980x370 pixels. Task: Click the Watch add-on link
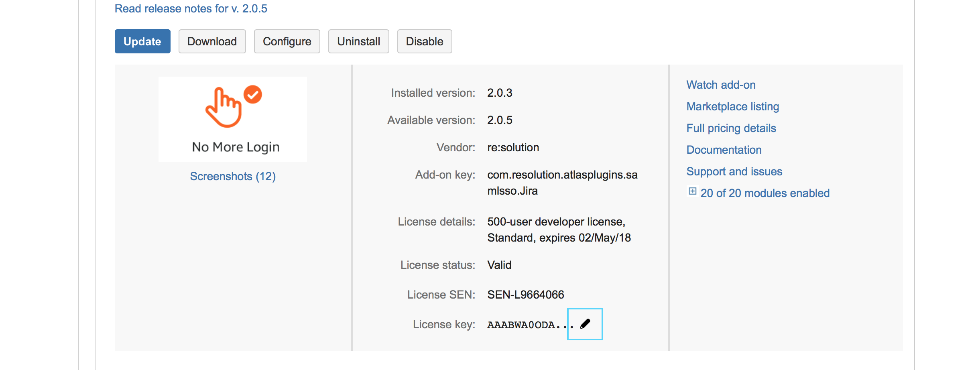721,85
